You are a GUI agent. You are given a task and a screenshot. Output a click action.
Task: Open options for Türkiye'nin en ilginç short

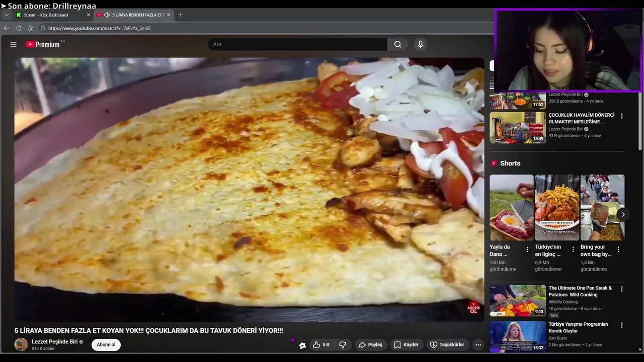click(x=573, y=250)
